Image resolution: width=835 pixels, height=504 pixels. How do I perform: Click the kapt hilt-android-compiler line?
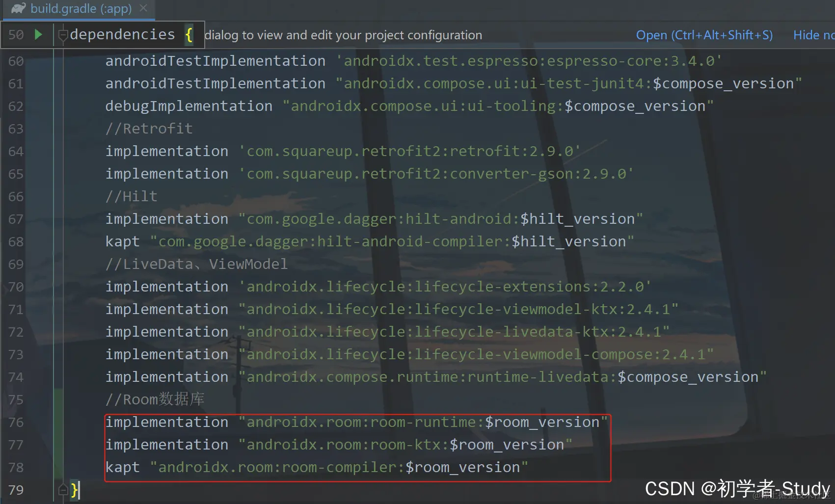click(370, 241)
